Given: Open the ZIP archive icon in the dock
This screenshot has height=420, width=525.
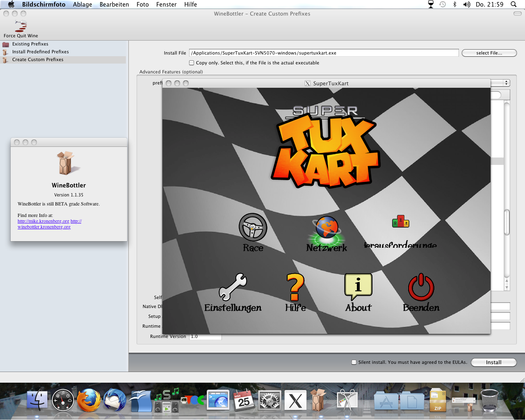Looking at the screenshot, I should coord(438,400).
